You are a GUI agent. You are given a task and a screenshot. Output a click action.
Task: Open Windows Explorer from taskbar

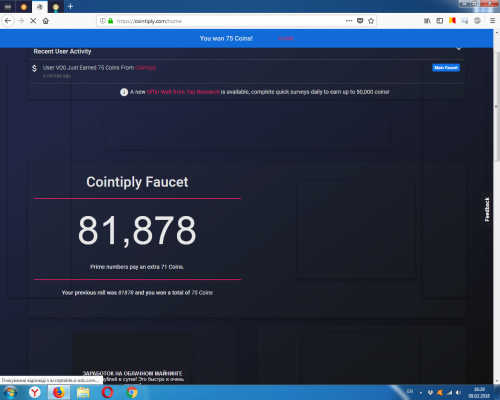click(83, 392)
